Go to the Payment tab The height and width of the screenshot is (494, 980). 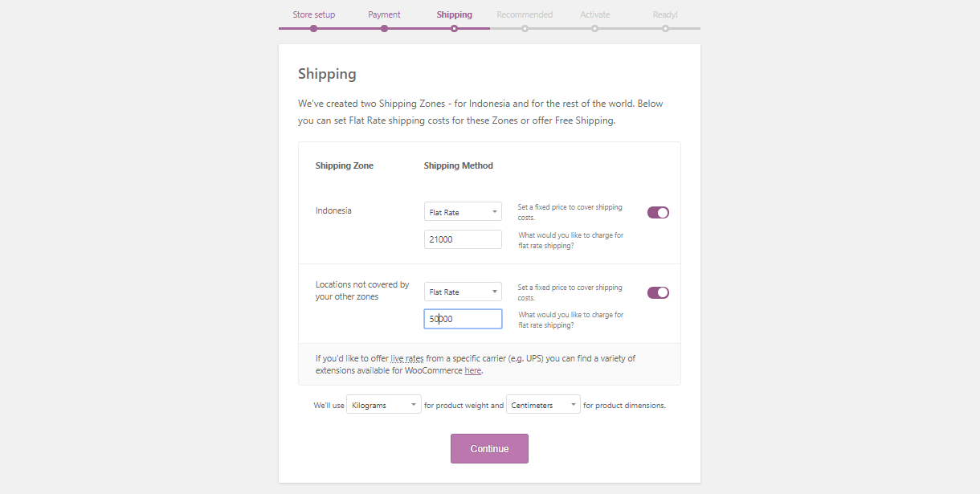coord(384,14)
